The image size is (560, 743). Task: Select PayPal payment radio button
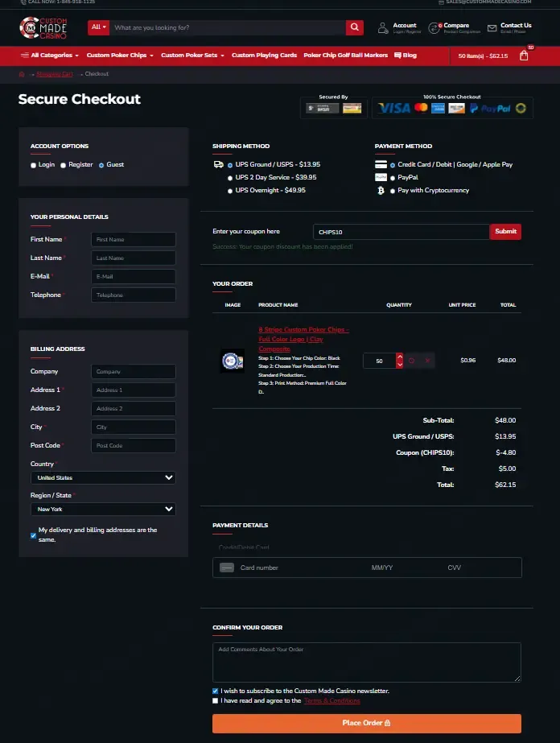coord(393,178)
